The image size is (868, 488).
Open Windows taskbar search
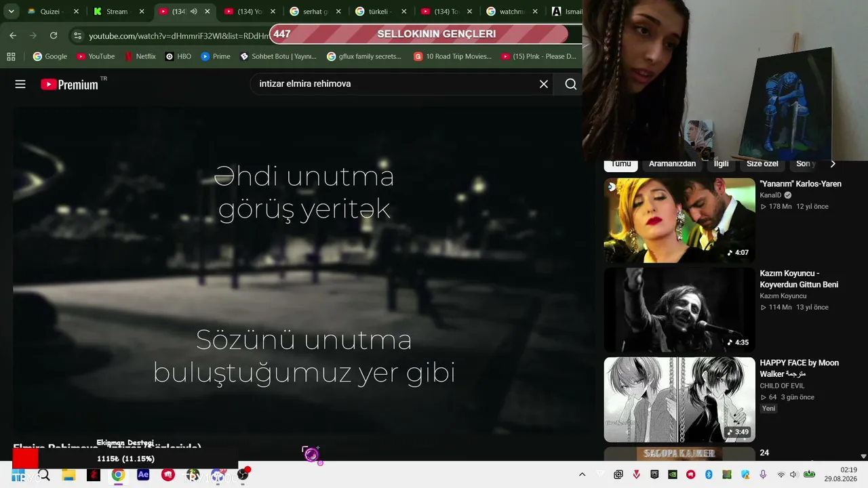pyautogui.click(x=44, y=475)
